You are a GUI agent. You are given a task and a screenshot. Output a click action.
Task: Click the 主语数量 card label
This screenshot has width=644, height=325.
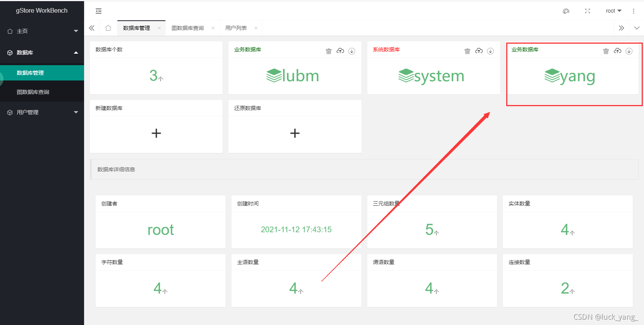click(248, 262)
